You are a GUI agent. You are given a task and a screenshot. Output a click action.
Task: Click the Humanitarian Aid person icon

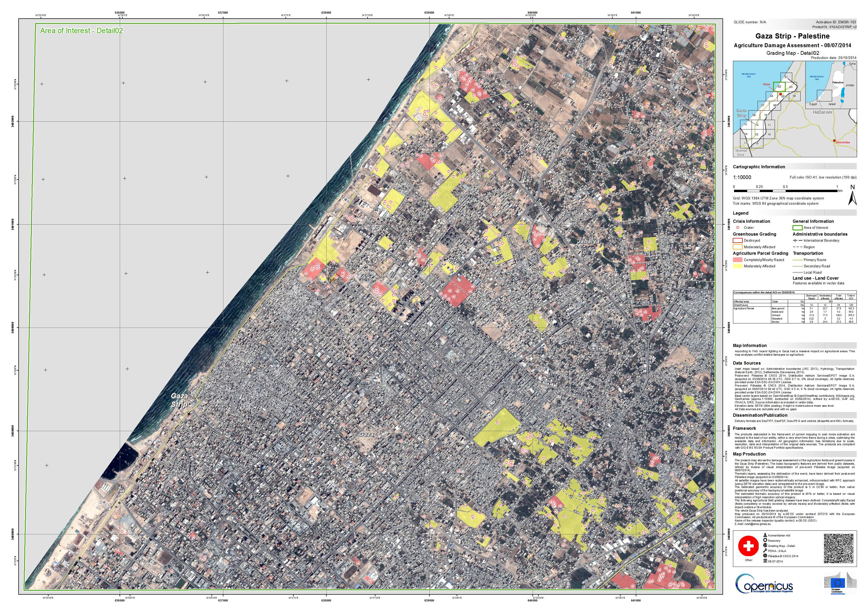(x=765, y=535)
